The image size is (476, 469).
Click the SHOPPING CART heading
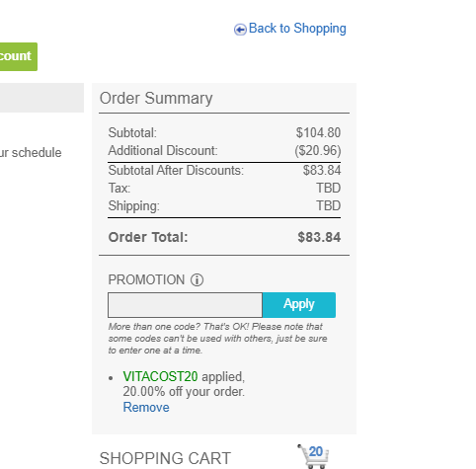(x=165, y=458)
